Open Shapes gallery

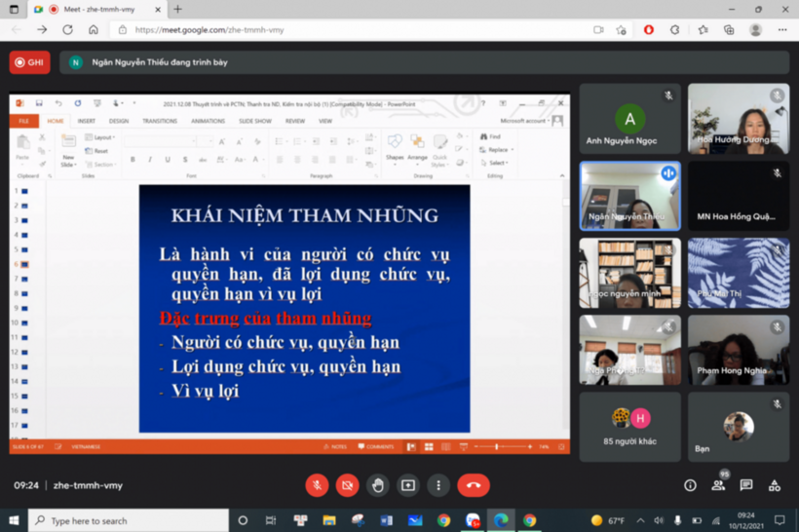point(395,149)
